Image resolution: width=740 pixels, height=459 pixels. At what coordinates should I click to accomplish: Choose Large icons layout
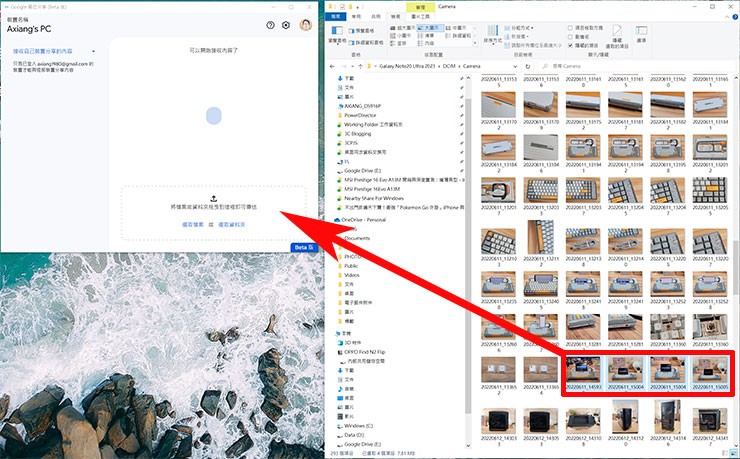coord(430,28)
